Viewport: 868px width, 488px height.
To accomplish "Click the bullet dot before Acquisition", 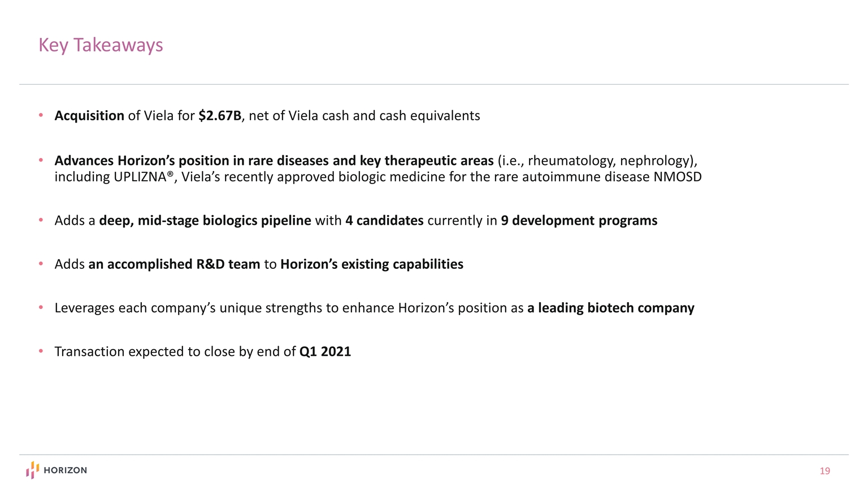I will pyautogui.click(x=41, y=115).
